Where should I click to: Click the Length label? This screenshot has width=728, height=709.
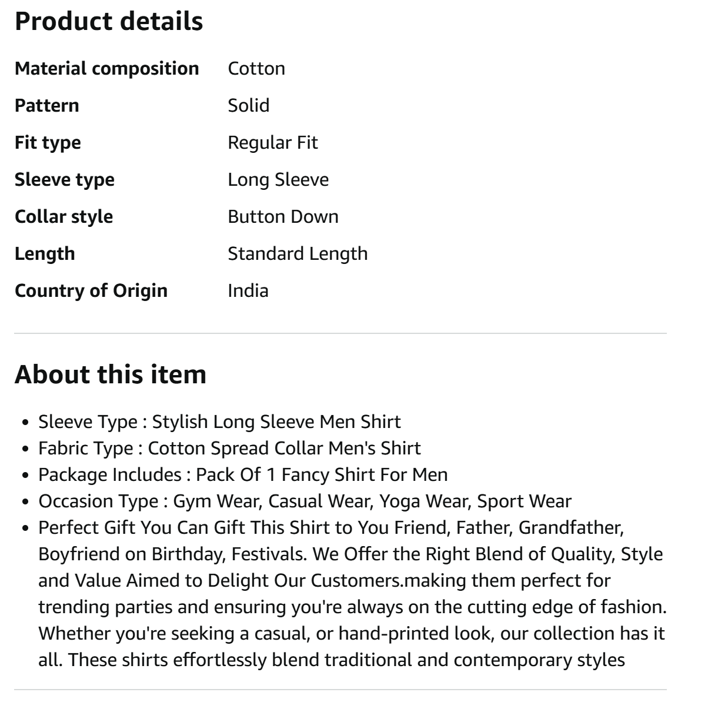45,253
